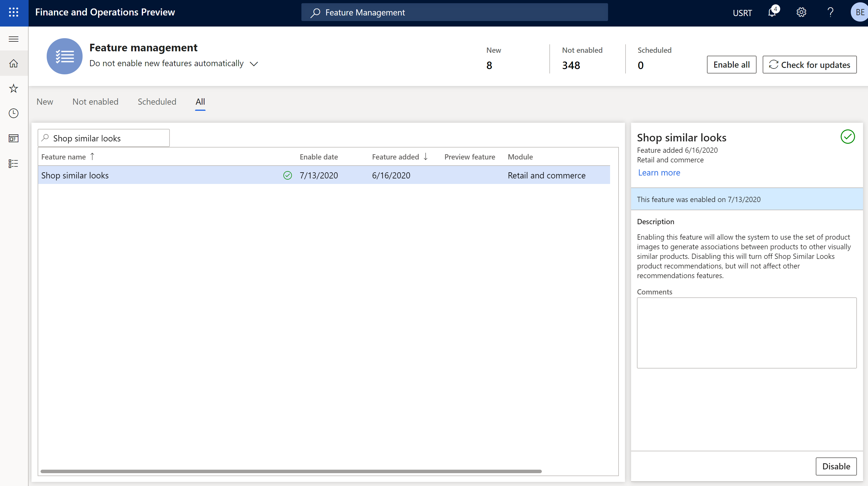This screenshot has width=868, height=486.
Task: Open the navigation hamburger menu
Action: [x=13, y=38]
